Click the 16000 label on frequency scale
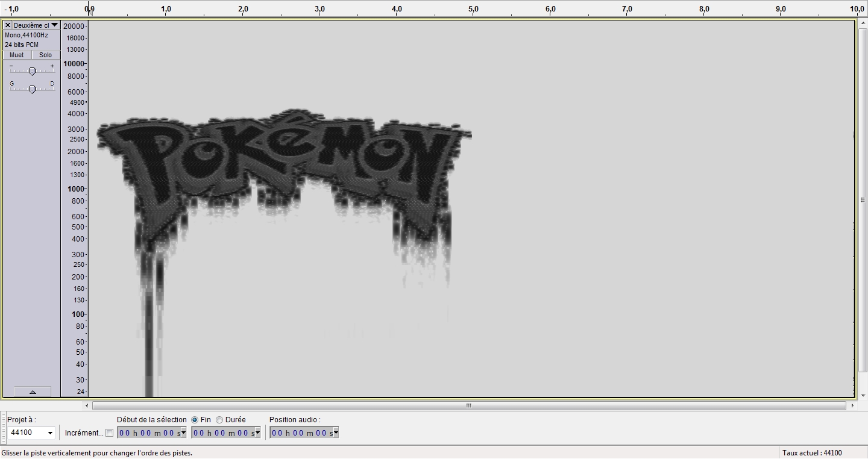868x459 pixels. tap(75, 38)
